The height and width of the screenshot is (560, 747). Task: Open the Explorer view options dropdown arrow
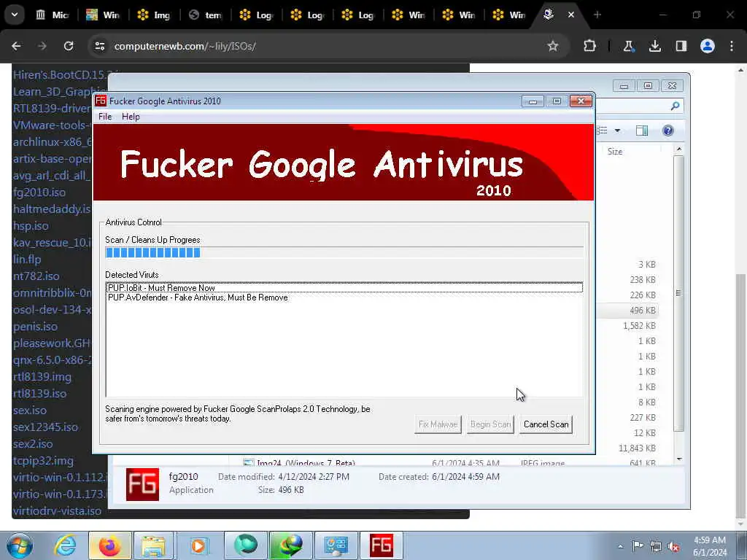coord(617,131)
